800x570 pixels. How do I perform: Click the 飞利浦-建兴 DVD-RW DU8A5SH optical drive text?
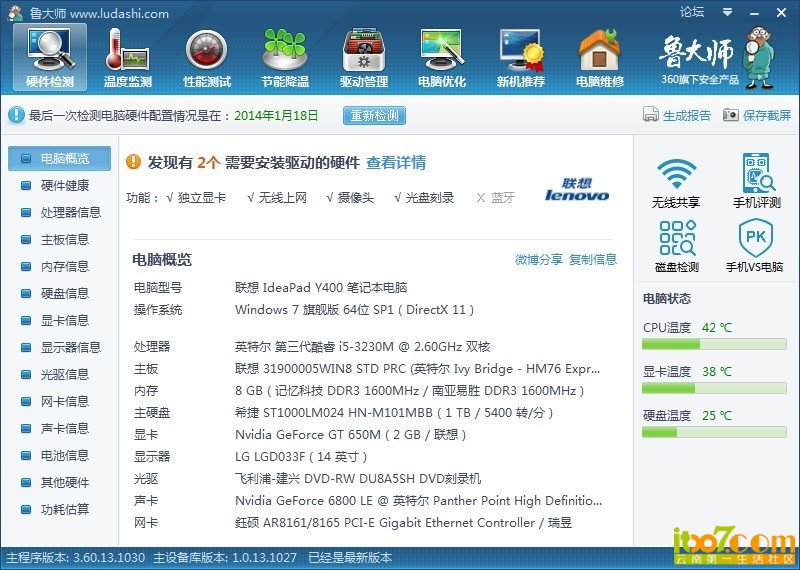tap(358, 479)
